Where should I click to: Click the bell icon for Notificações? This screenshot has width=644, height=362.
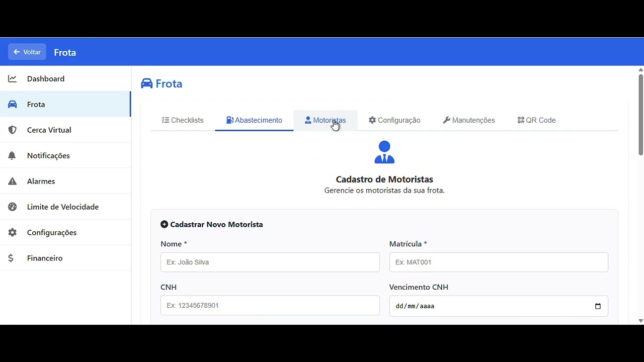[x=12, y=155]
